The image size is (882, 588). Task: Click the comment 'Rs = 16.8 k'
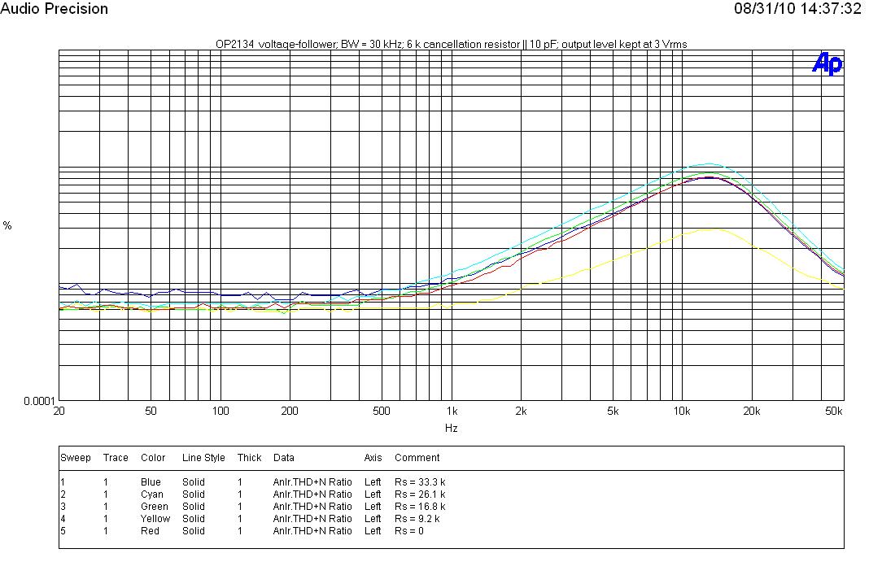[x=420, y=507]
